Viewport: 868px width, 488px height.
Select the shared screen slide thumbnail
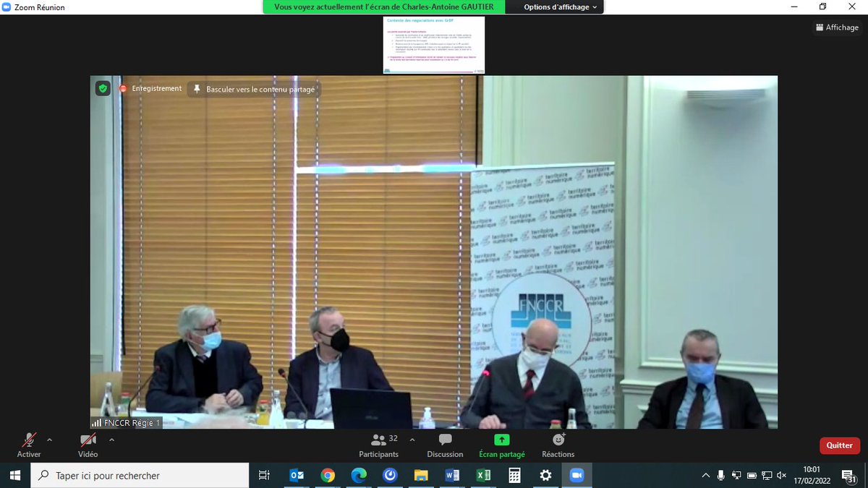(x=434, y=45)
